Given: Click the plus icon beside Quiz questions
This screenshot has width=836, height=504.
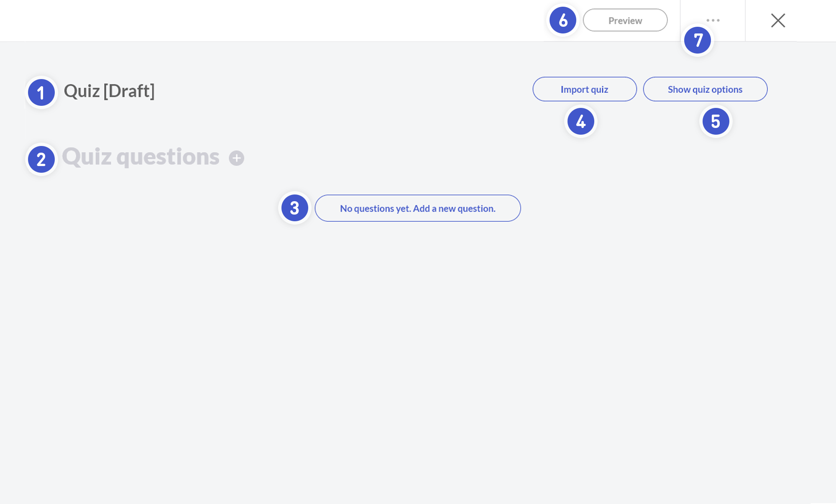Looking at the screenshot, I should [236, 158].
